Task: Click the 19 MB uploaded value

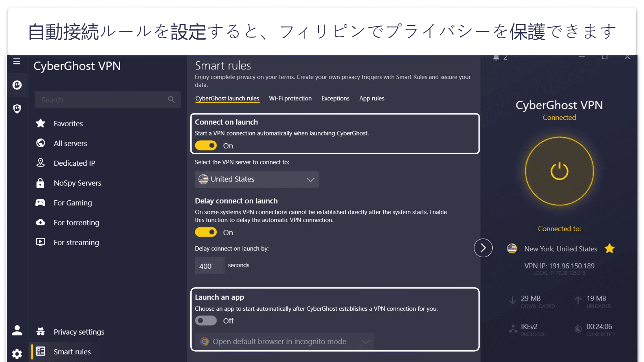Action: tap(596, 298)
